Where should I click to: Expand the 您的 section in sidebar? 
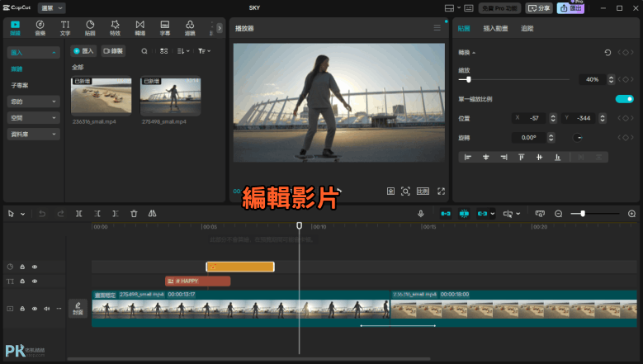coord(33,102)
